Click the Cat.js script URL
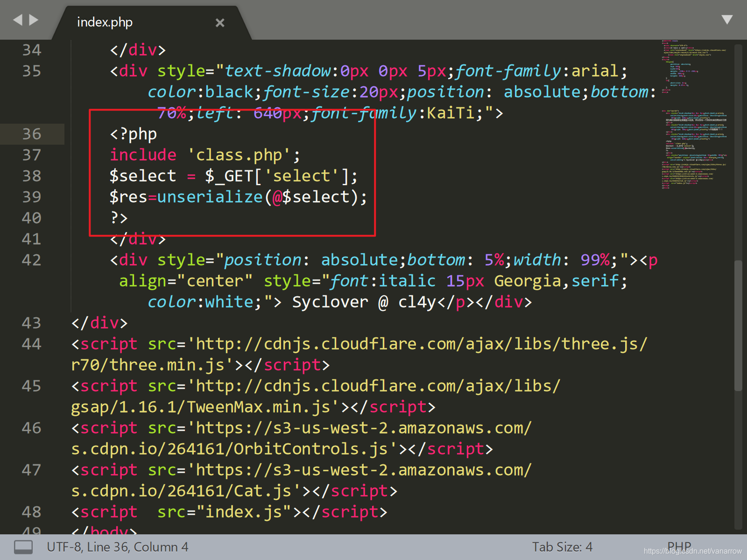Screen dimensions: 747x560 301,481
